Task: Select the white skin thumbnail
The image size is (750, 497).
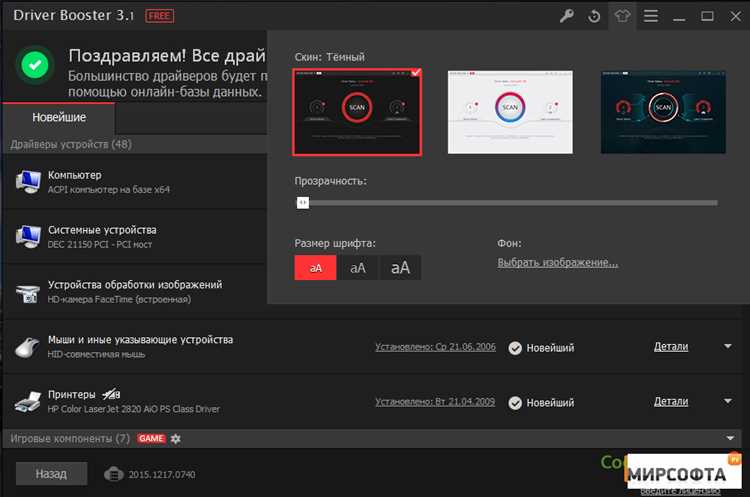Action: [x=510, y=112]
